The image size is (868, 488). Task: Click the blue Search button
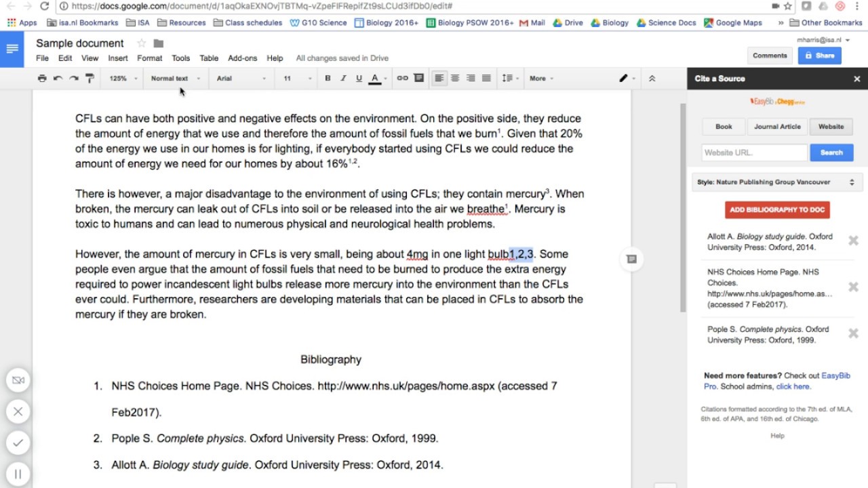click(831, 152)
